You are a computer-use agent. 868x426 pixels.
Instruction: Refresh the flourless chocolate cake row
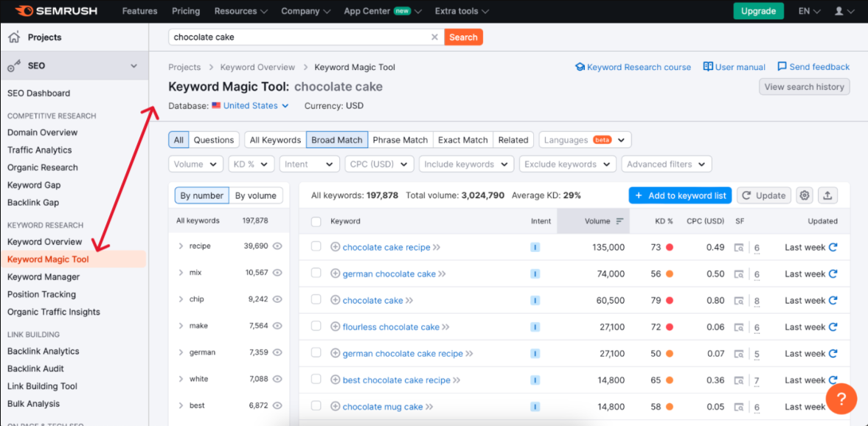coord(833,327)
